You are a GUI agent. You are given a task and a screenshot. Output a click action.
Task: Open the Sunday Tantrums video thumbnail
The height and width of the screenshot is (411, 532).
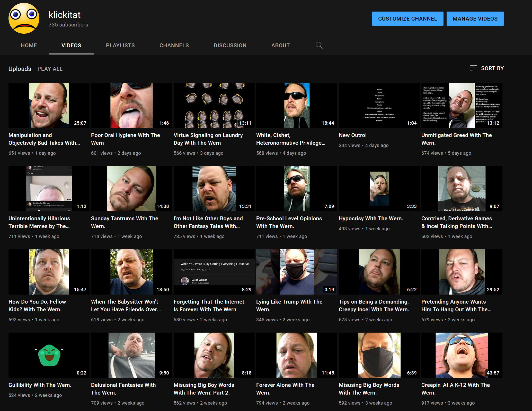pos(131,189)
